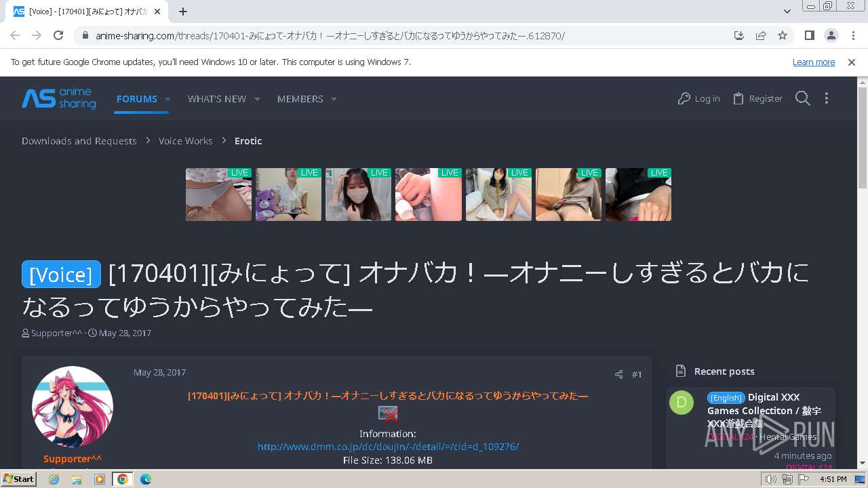Dismiss the Chrome update notification bar

[x=852, y=62]
